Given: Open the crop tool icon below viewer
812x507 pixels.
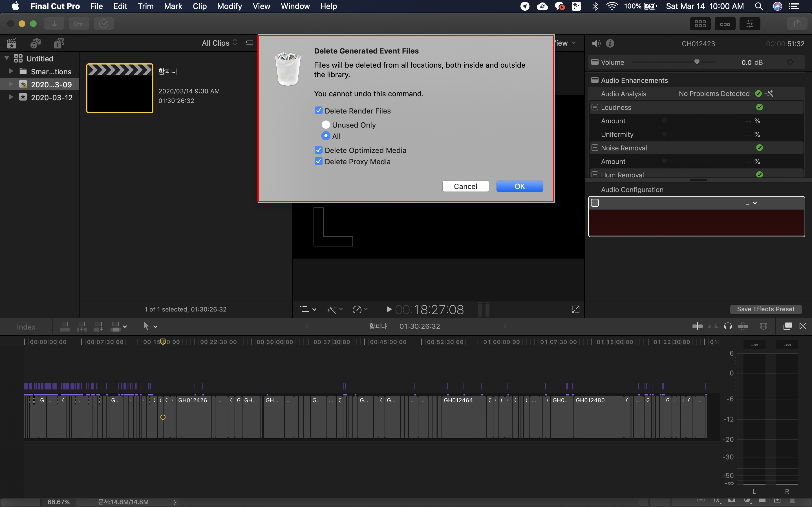Looking at the screenshot, I should (x=305, y=309).
